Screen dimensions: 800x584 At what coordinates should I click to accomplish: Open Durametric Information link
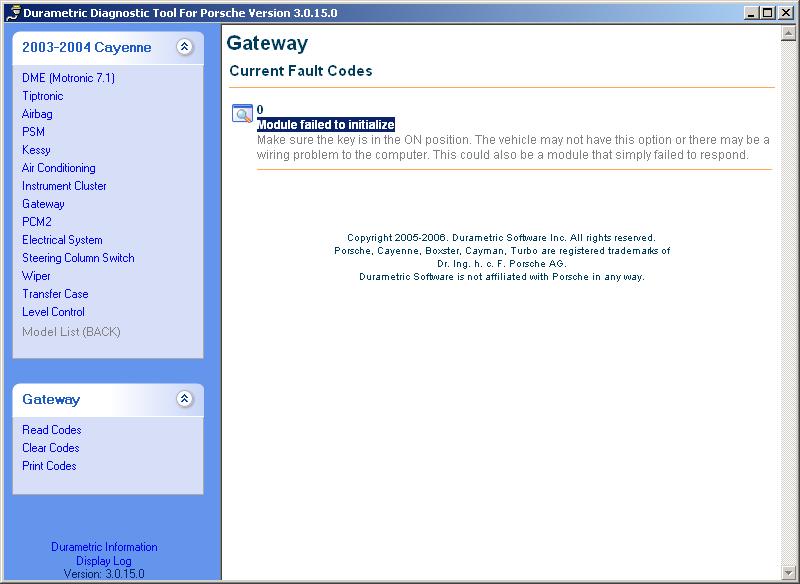104,547
